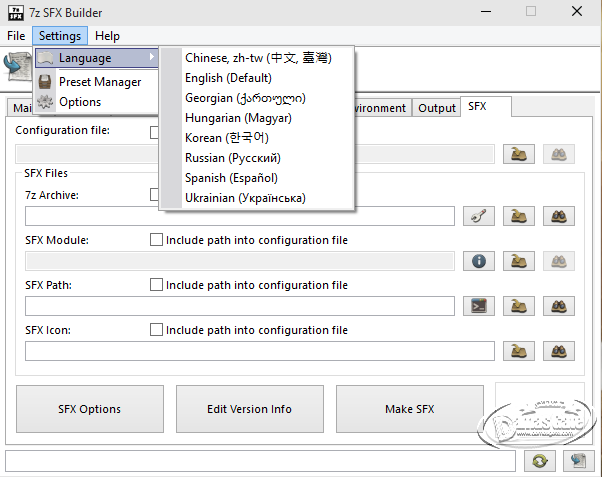Click the 7z Archive path field
Viewport: 602px width, 477px height.
point(240,216)
